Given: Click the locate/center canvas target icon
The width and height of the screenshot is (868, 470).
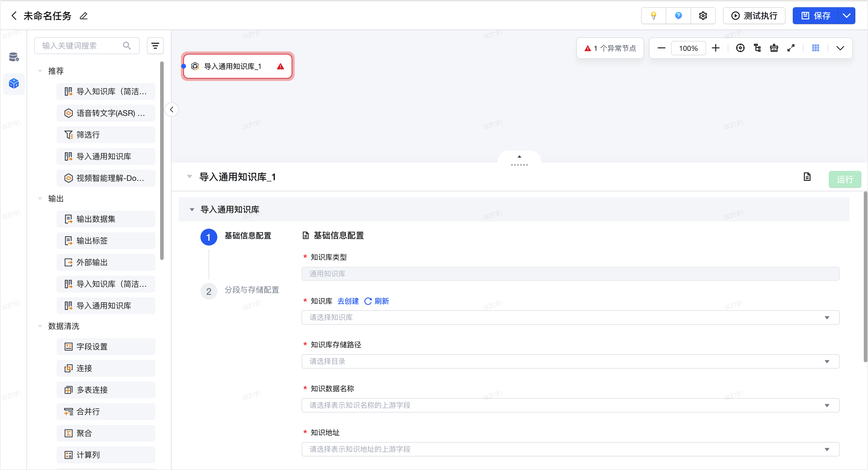Looking at the screenshot, I should pyautogui.click(x=740, y=48).
